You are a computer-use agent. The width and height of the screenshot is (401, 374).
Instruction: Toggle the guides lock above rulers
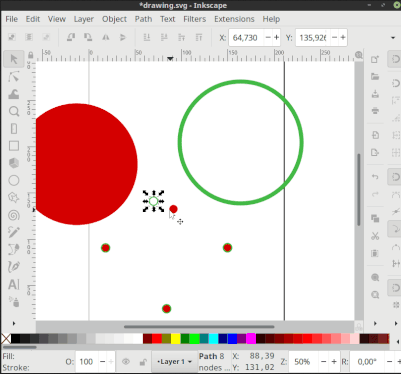click(x=30, y=55)
